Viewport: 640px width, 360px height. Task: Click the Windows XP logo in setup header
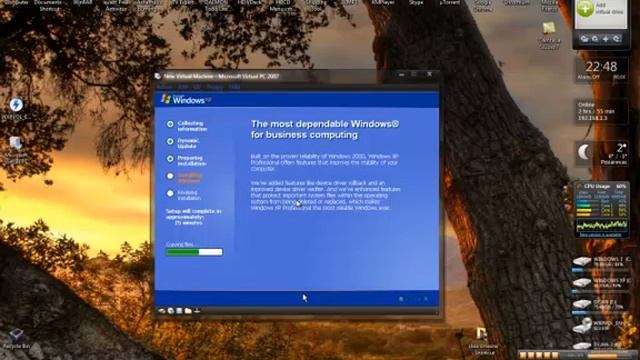pos(186,100)
